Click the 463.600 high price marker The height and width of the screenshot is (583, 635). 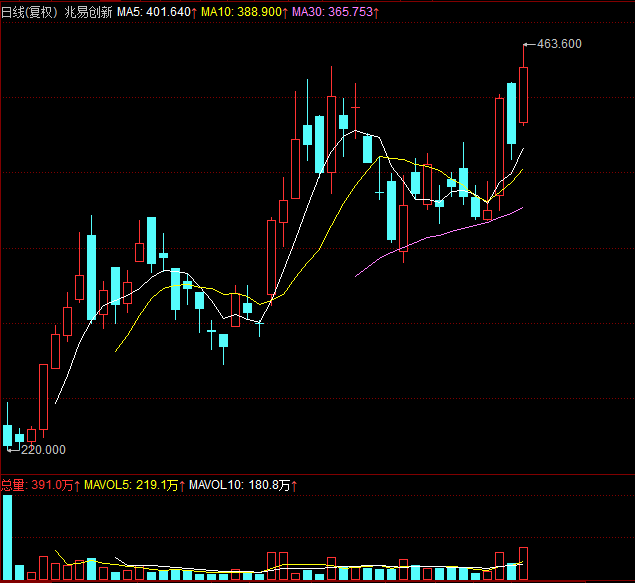point(558,44)
